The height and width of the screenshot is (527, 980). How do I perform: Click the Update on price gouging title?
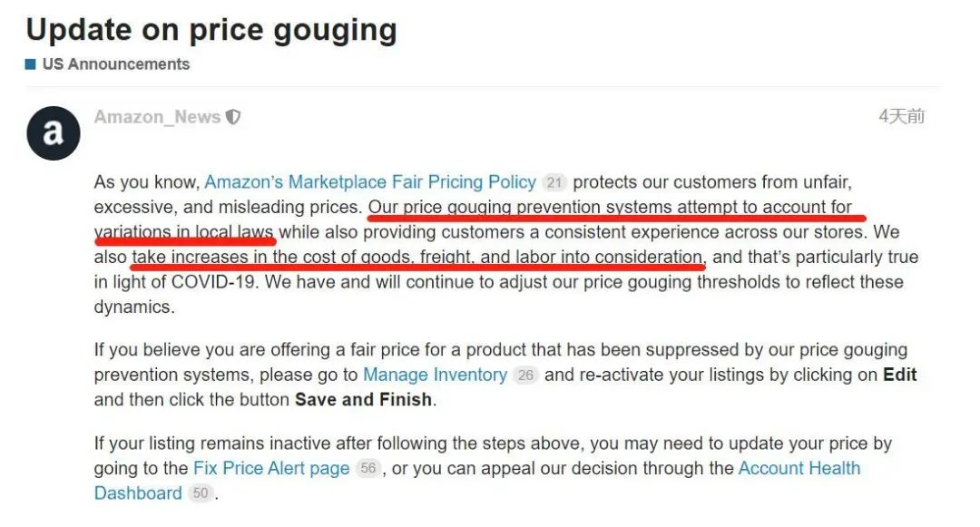pos(211,30)
